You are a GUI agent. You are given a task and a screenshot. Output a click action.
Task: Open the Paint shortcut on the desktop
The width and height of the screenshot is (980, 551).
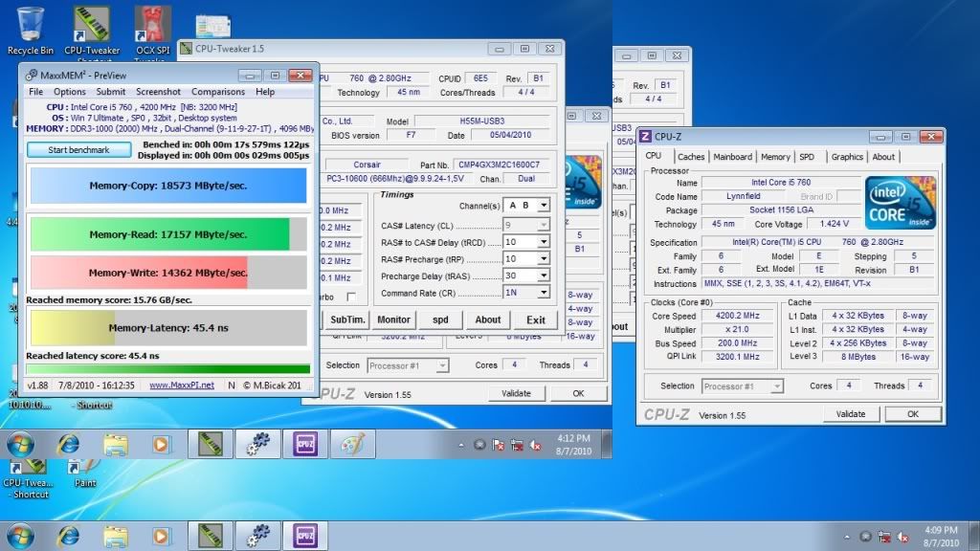85,467
